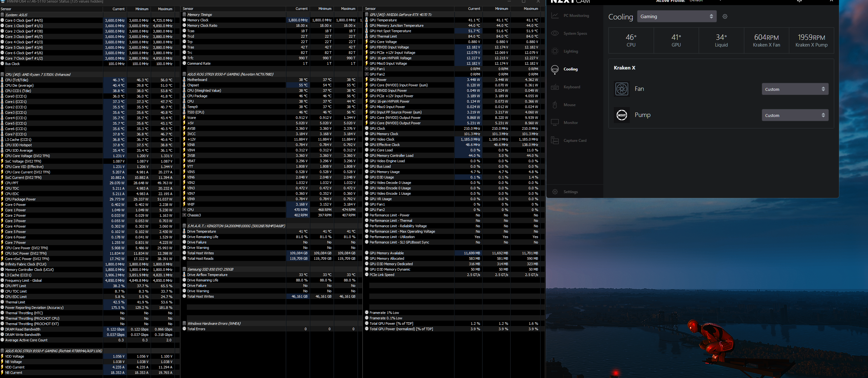Click the Kraken X Fan icon
This screenshot has width=868, height=378.
coord(622,89)
